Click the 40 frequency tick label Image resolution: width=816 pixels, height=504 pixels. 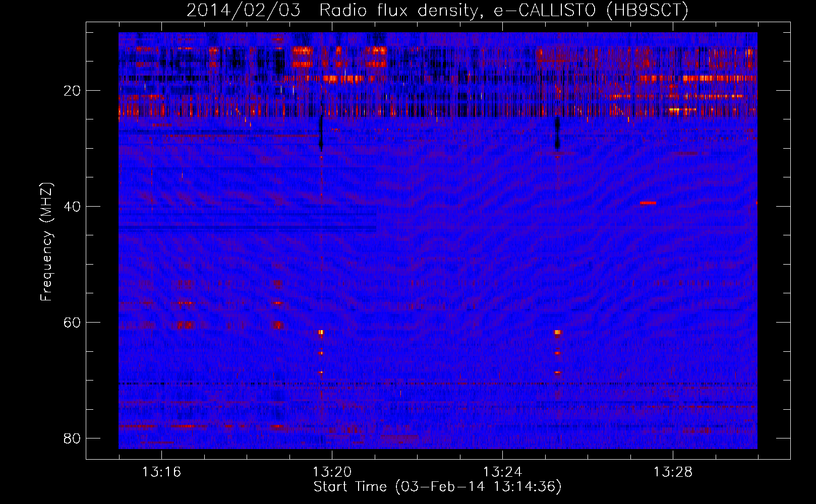[72, 207]
